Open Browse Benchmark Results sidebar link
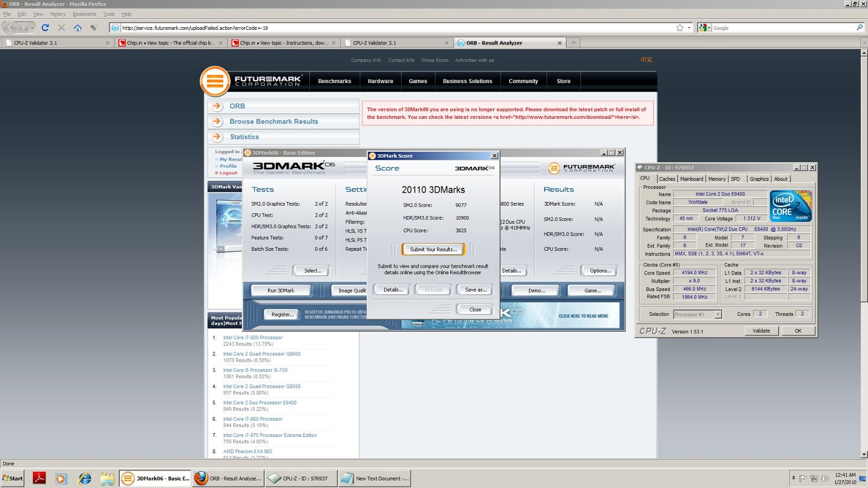 coord(273,122)
